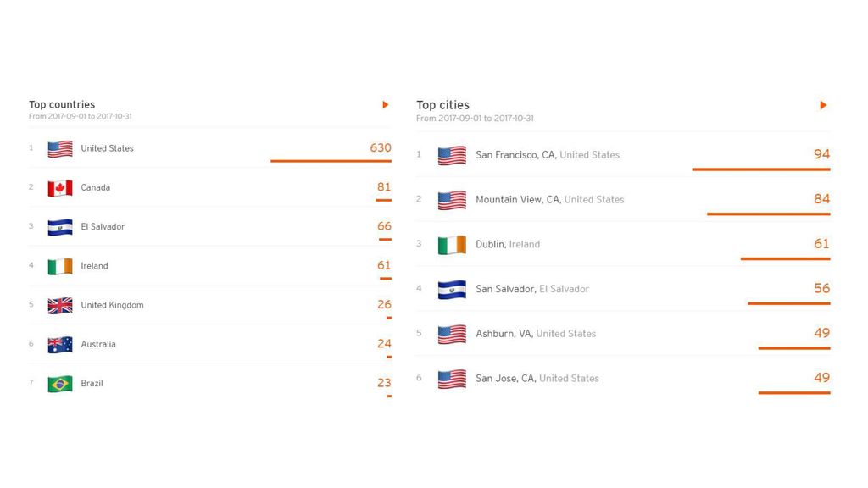Click the Australia flag icon
Screen dimensions: 868x488
(x=60, y=345)
